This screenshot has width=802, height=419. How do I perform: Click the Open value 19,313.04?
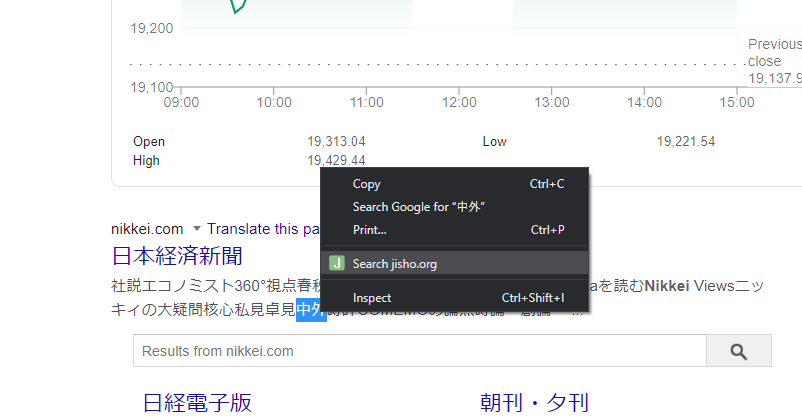coord(336,142)
